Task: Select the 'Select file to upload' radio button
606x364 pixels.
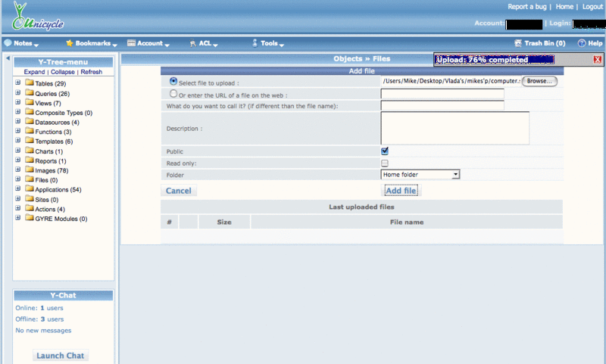Action: [x=174, y=81]
